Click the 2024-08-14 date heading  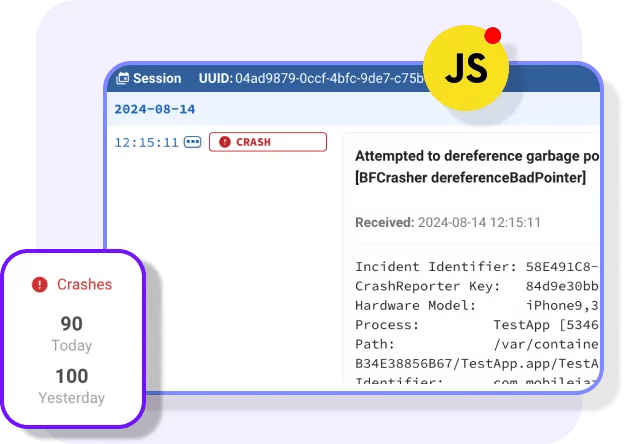tap(155, 109)
